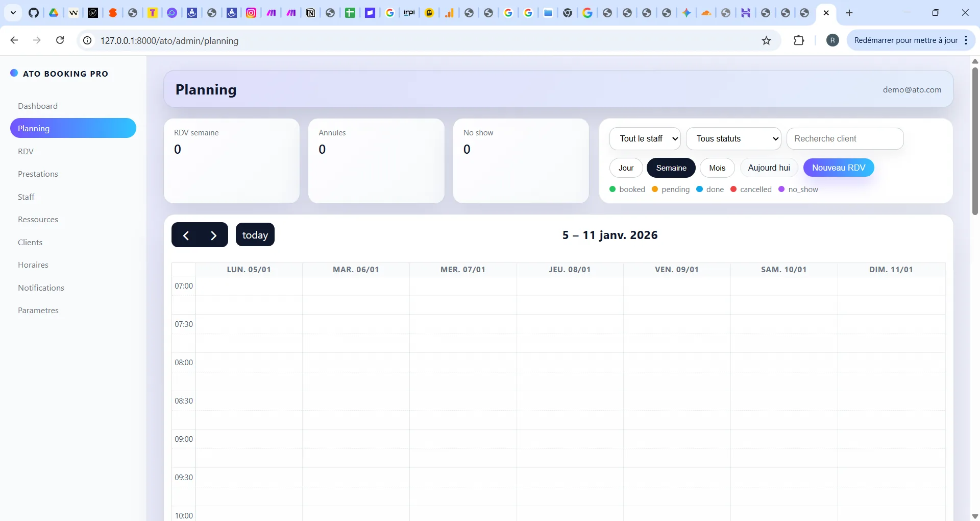The width and height of the screenshot is (980, 521).
Task: Navigate to previous week using left arrow
Action: coord(186,235)
